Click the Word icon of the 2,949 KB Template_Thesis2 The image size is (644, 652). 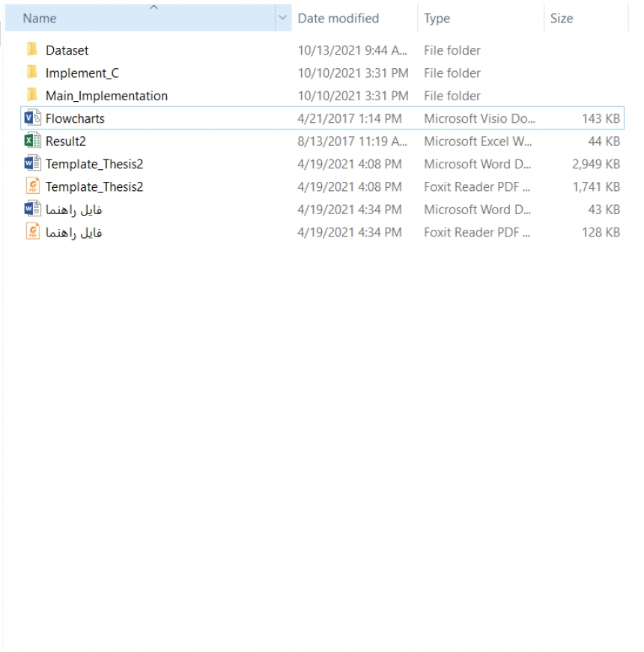point(32,163)
